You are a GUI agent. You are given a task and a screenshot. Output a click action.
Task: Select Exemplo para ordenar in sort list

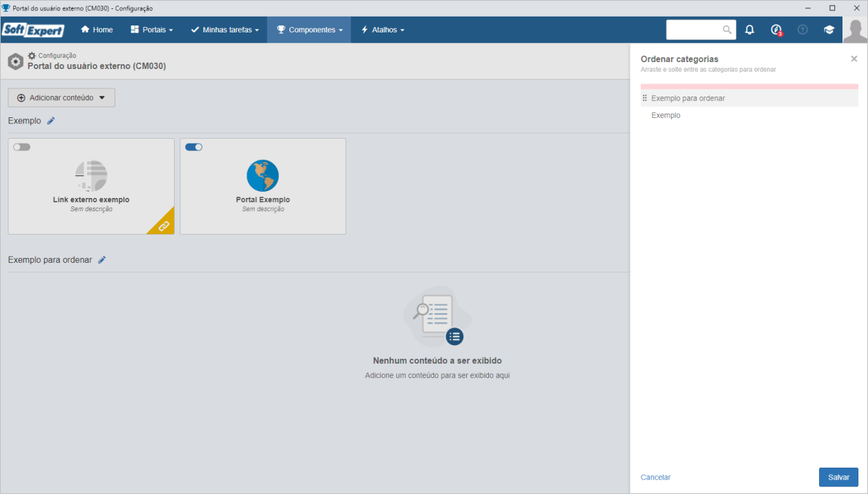pos(749,99)
